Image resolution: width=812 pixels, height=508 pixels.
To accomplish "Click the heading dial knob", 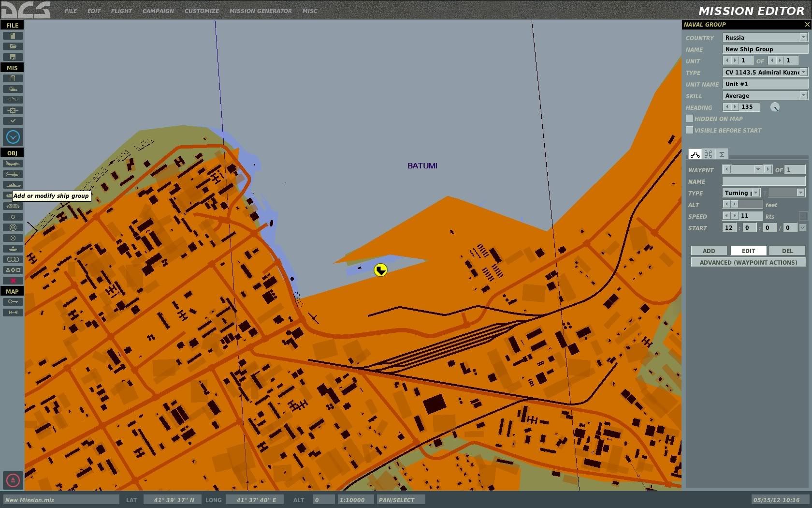I will pyautogui.click(x=775, y=107).
